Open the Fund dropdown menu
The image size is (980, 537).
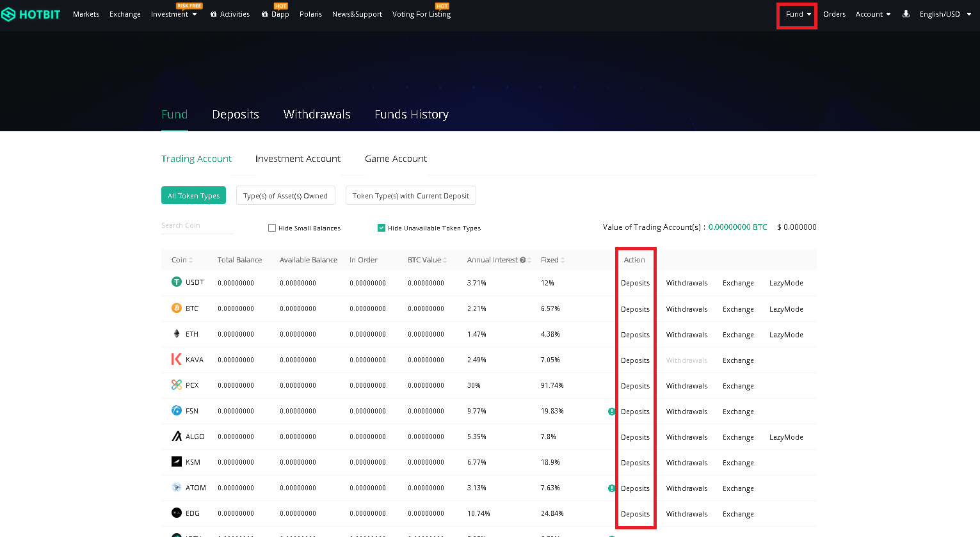(798, 14)
